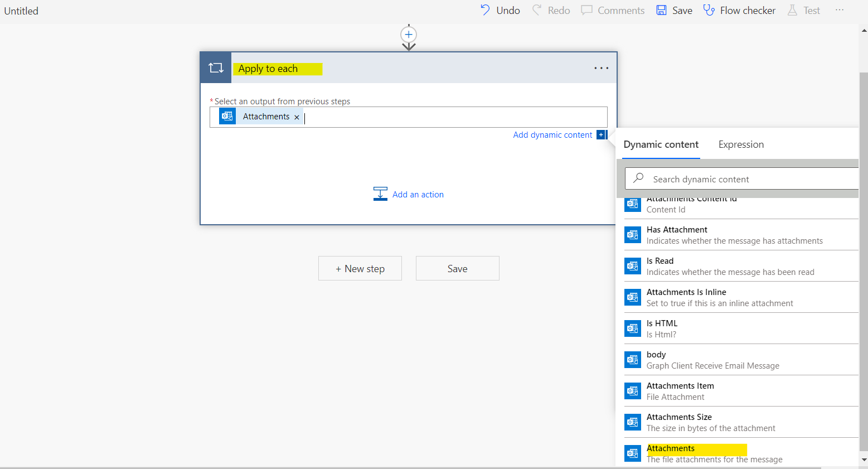Screen dimensions: 868x469
Task: Select body dynamic content item
Action: pyautogui.click(x=741, y=360)
